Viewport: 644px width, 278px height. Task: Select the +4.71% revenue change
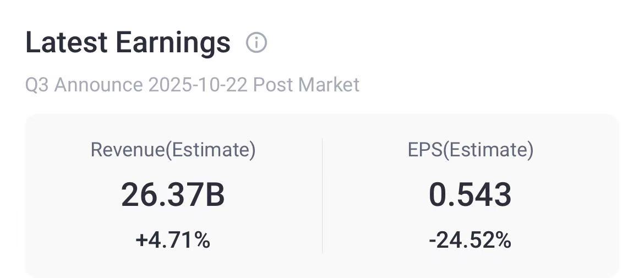173,240
